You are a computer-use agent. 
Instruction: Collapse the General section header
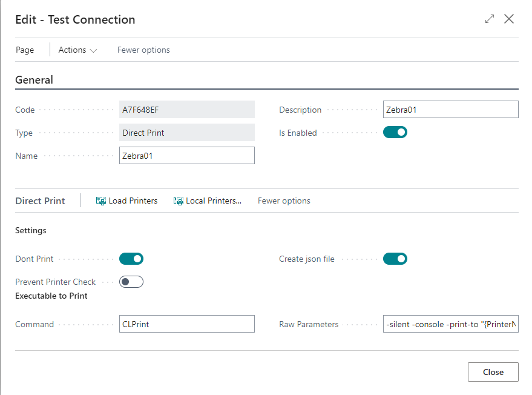[x=34, y=80]
